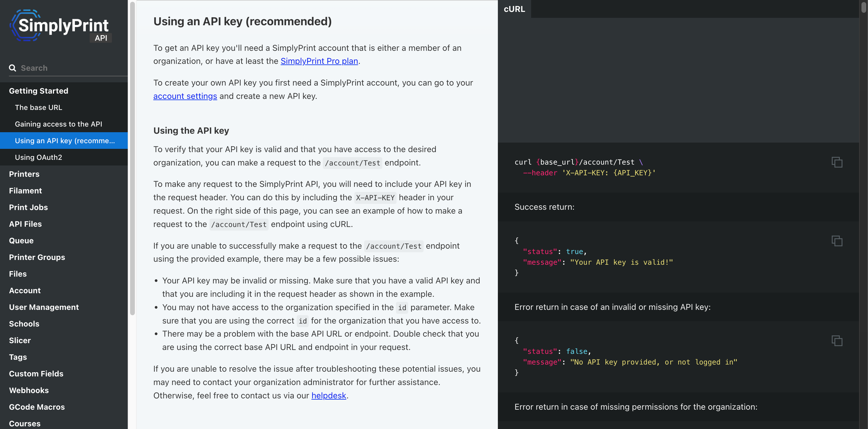Viewport: 868px width, 429px height.
Task: Click the search magnifier icon
Action: [x=12, y=68]
